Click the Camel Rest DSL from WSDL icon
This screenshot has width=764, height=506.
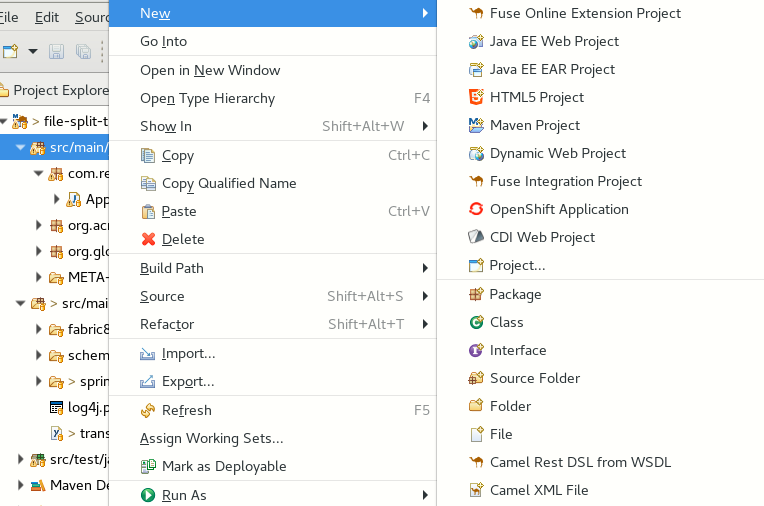click(476, 462)
